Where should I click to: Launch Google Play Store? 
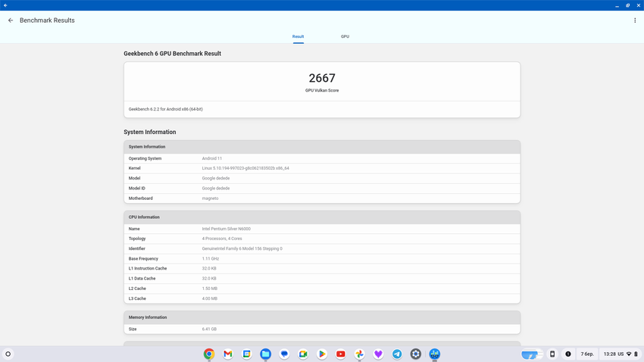322,354
